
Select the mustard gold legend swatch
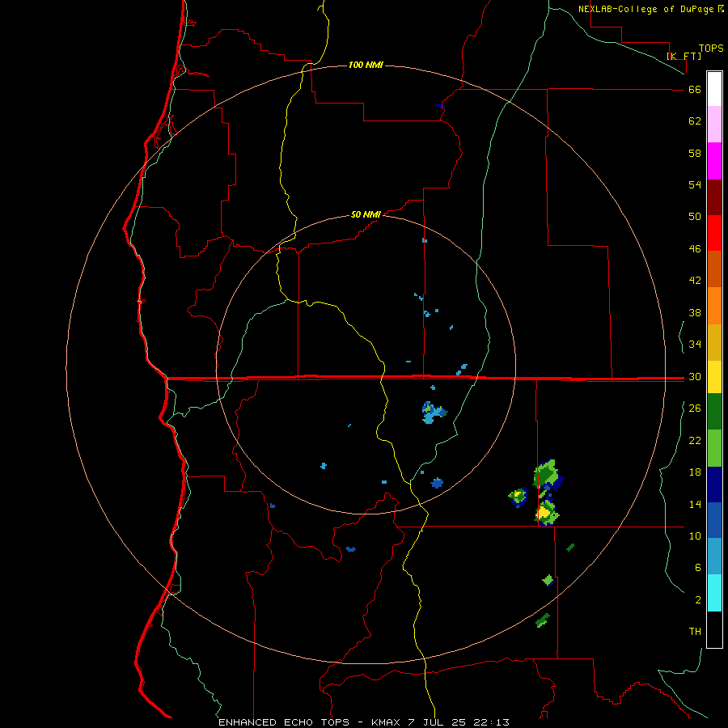click(x=714, y=342)
